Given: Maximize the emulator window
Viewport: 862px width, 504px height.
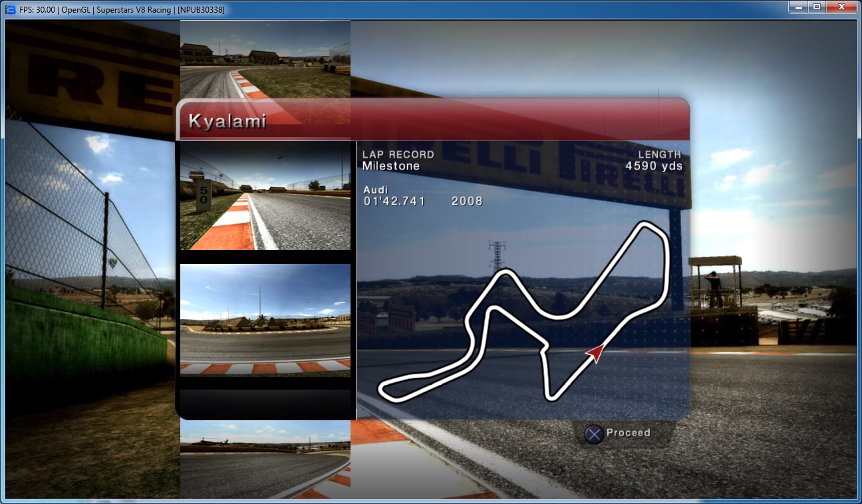Looking at the screenshot, I should [816, 7].
